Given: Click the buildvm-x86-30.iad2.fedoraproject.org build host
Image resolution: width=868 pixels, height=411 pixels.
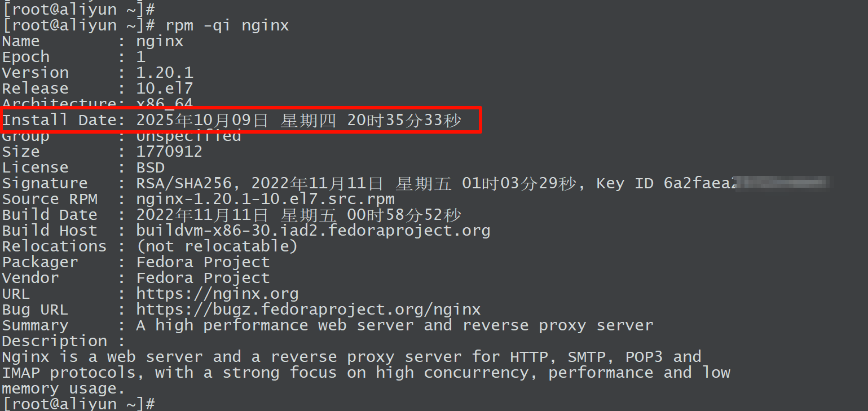Looking at the screenshot, I should coord(313,231).
